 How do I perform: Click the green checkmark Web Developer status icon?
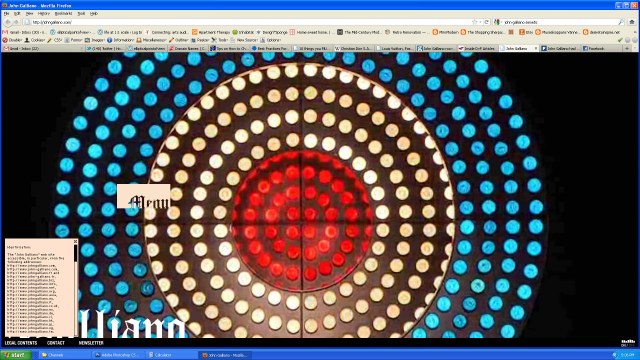click(x=620, y=40)
